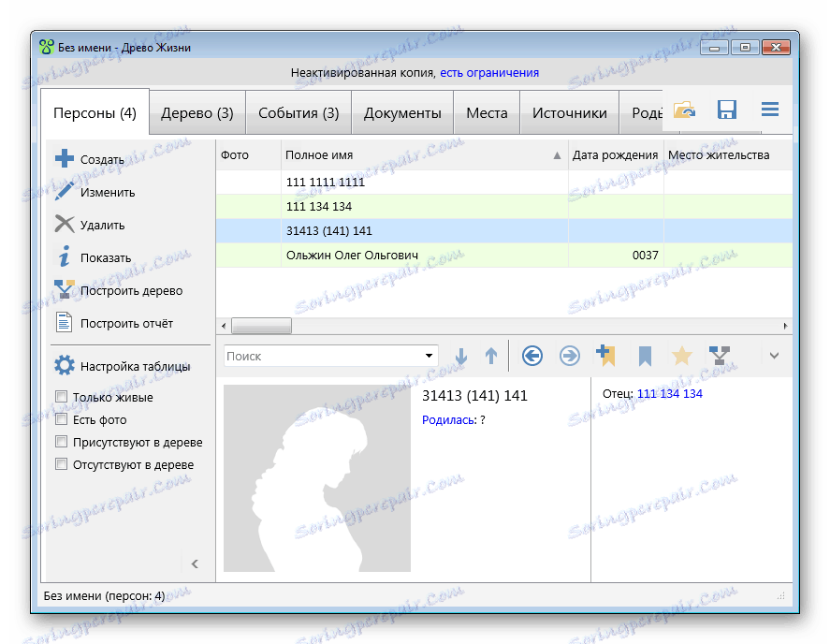Click the app logo in title bar
Screen dimensions: 830x644
pyautogui.click(x=47, y=47)
